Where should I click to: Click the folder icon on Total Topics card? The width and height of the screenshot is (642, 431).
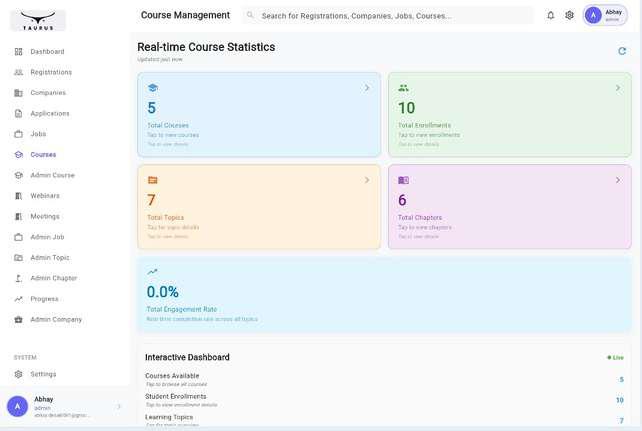(153, 180)
